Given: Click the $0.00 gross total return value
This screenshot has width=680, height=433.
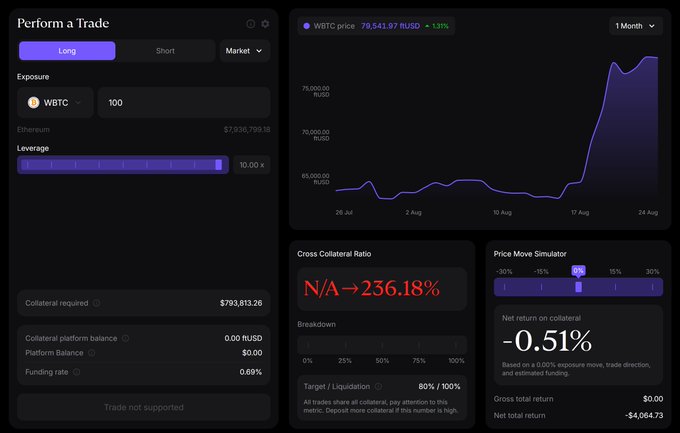Looking at the screenshot, I should pos(653,399).
